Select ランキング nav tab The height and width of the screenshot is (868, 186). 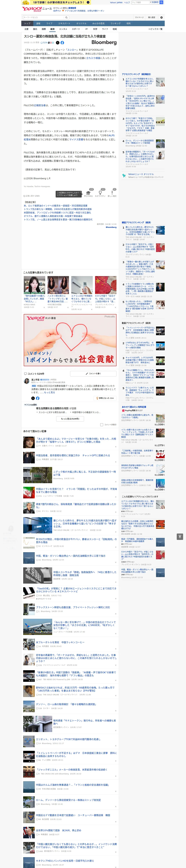115,23
